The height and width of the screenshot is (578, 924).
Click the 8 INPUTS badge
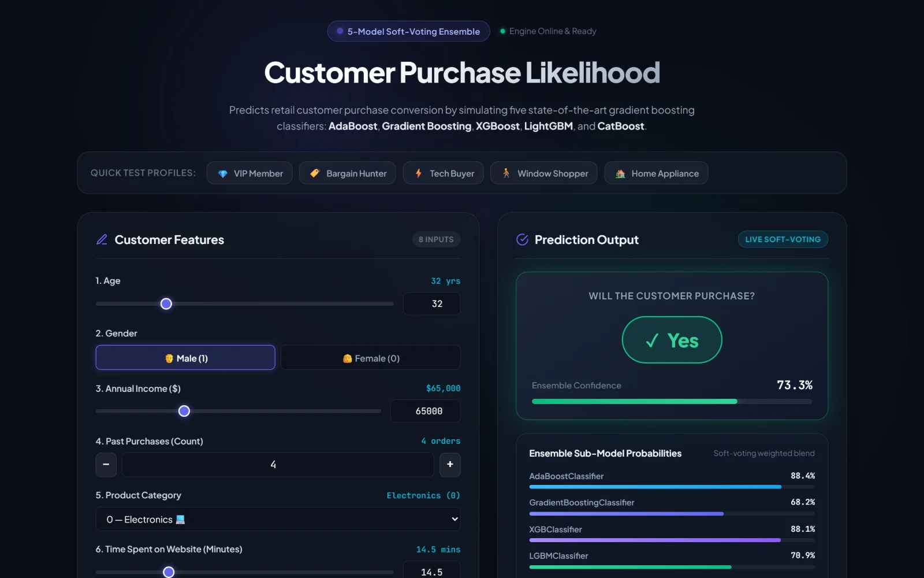[x=436, y=239]
